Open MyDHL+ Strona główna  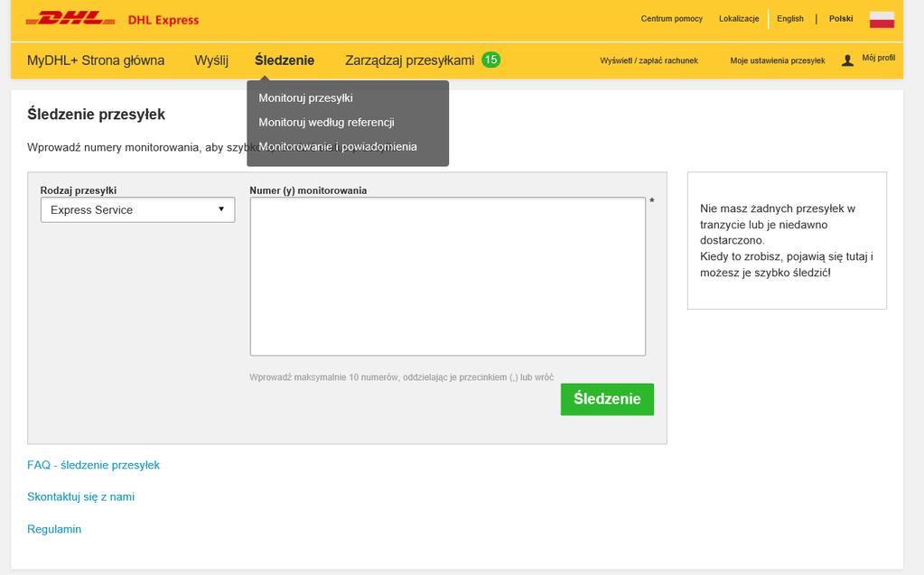pyautogui.click(x=96, y=60)
